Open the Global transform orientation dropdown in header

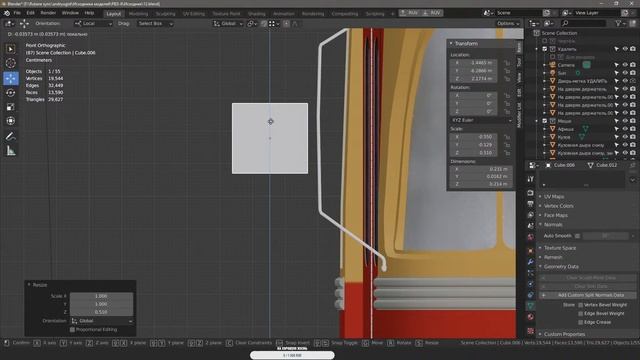[x=228, y=24]
